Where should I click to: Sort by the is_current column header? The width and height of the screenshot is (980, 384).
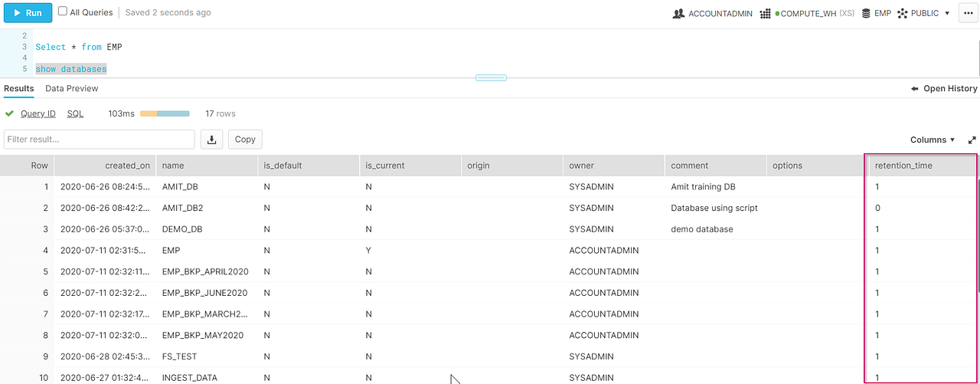click(x=410, y=165)
